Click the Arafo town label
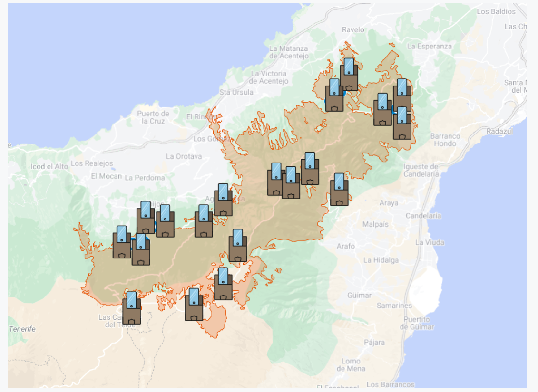The height and width of the screenshot is (392, 538). pyautogui.click(x=346, y=246)
